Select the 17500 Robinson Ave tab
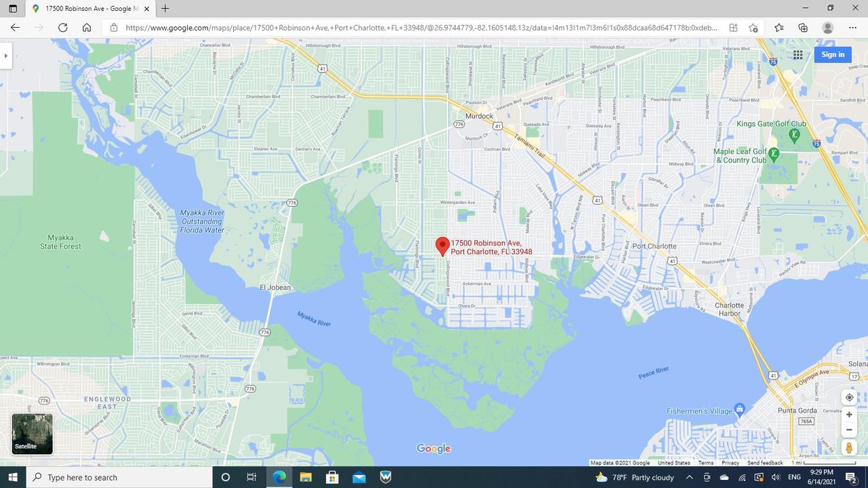Screen dimensions: 868x488 tap(90, 9)
